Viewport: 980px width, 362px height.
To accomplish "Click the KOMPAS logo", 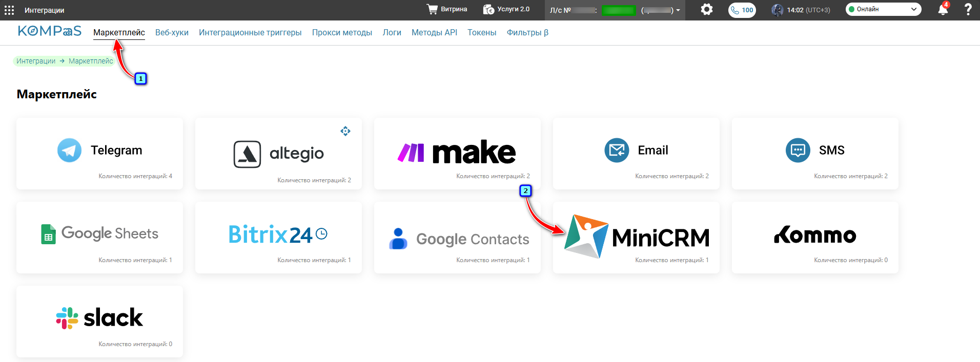I will pos(49,31).
